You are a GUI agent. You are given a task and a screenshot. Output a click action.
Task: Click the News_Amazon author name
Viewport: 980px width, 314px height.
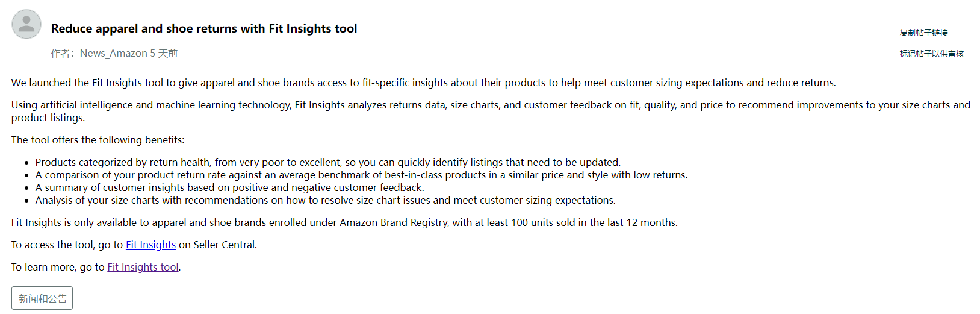tap(113, 54)
